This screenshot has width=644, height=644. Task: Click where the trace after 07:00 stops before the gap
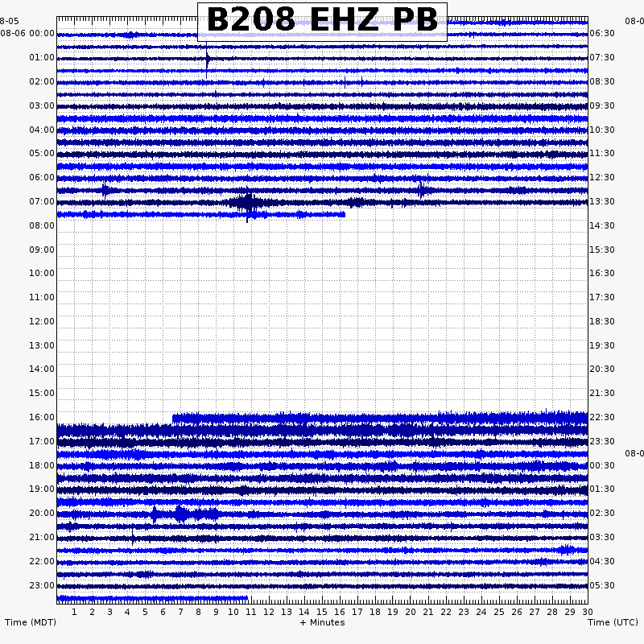pyautogui.click(x=345, y=214)
